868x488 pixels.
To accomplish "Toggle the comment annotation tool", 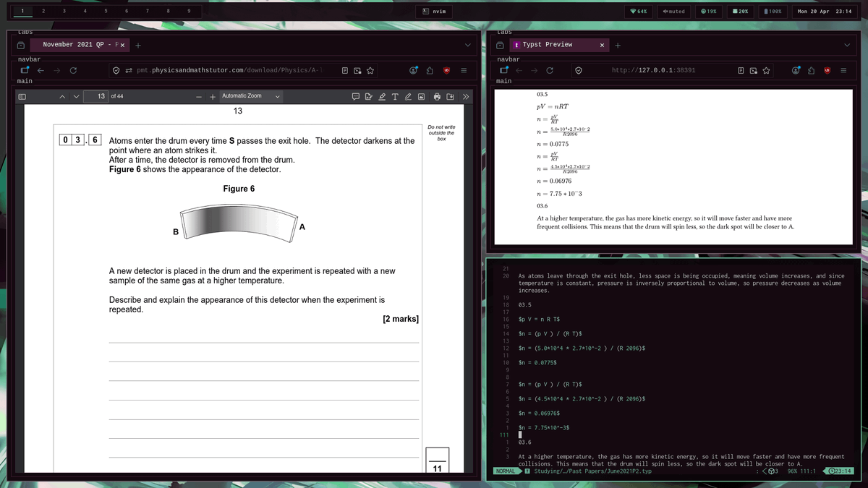I will pos(356,96).
